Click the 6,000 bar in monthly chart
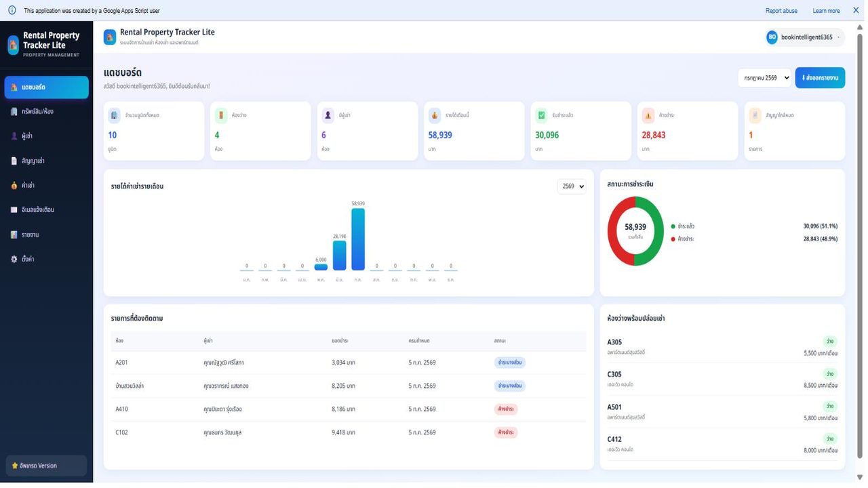 pos(321,267)
